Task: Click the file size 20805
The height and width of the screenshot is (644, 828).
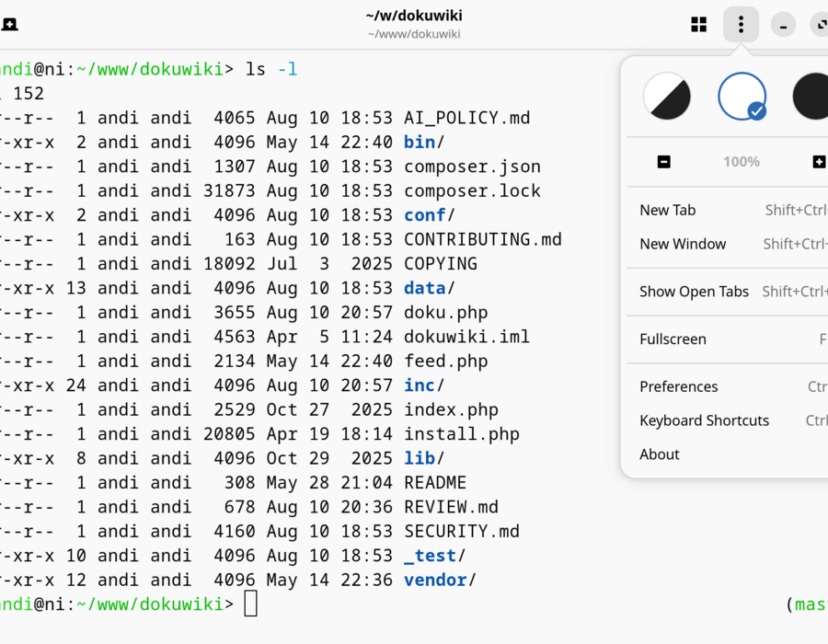Action: click(229, 433)
